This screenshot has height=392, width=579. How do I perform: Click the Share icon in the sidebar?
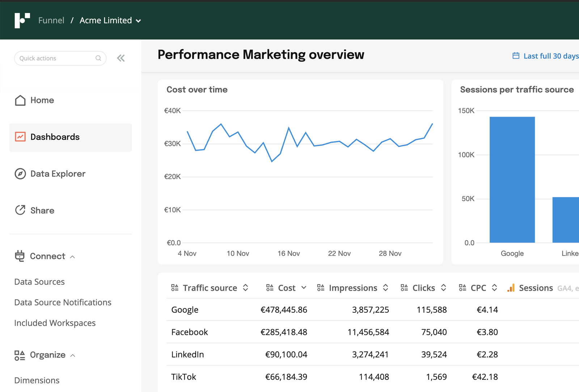tap(20, 210)
